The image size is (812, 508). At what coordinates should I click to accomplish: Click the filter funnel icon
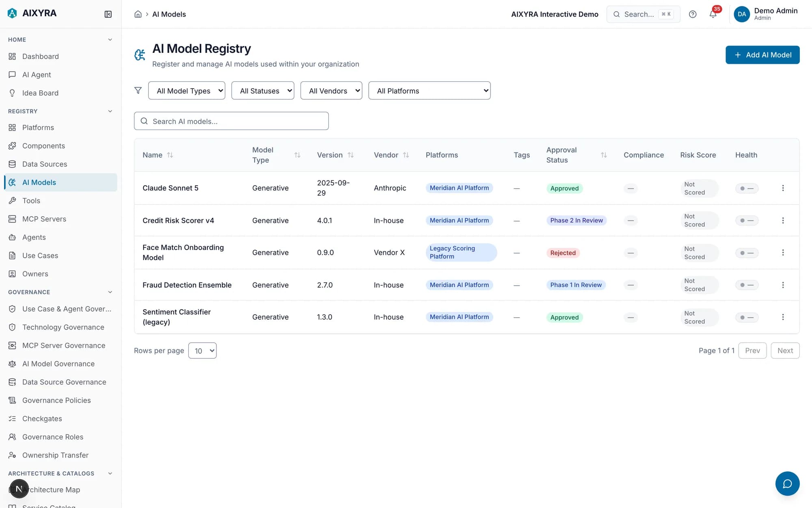click(x=138, y=90)
